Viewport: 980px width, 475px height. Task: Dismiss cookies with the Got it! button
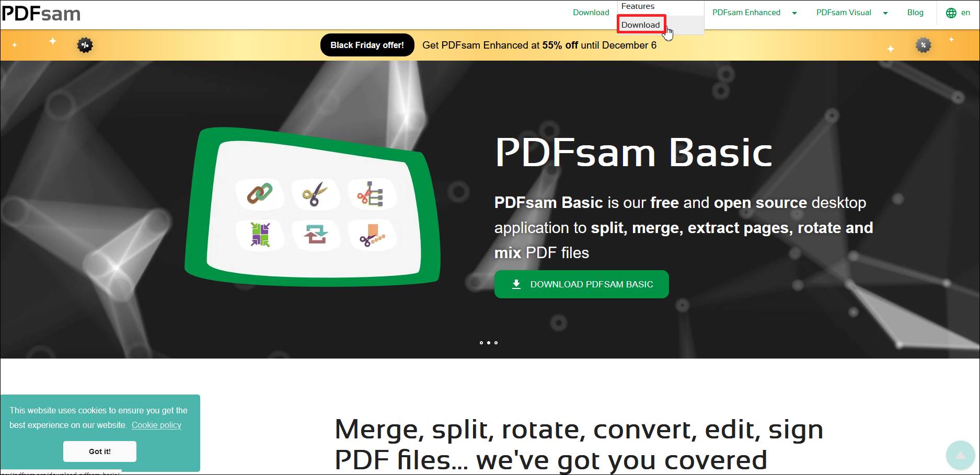tap(100, 451)
